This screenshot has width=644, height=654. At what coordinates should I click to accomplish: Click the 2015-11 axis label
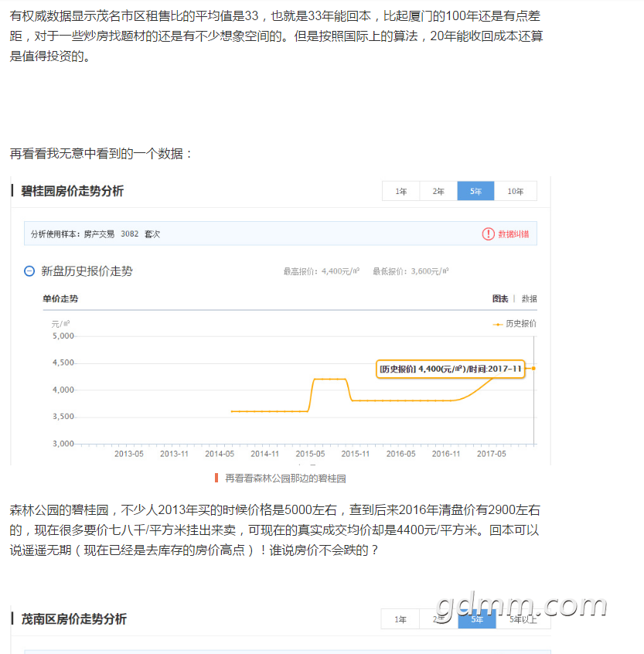(x=356, y=454)
